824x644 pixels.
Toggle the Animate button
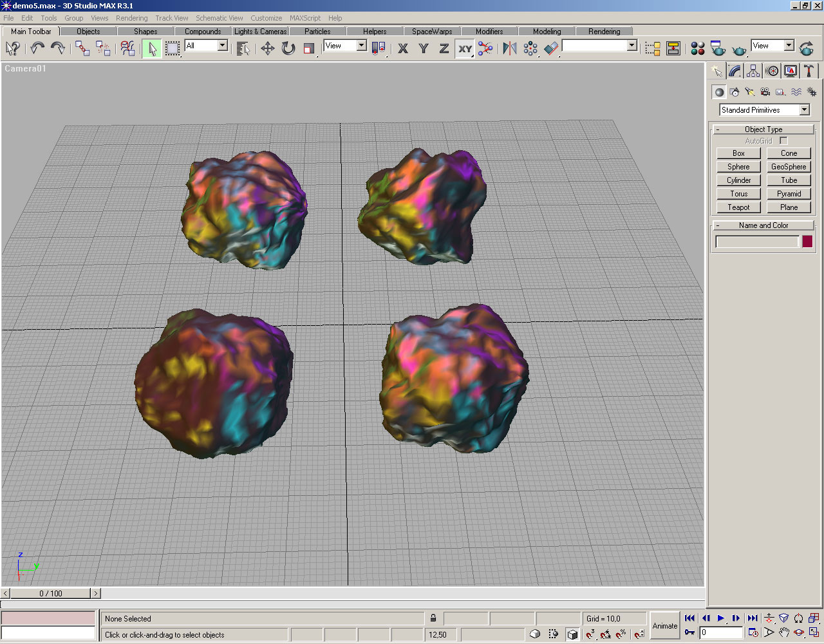pos(664,625)
